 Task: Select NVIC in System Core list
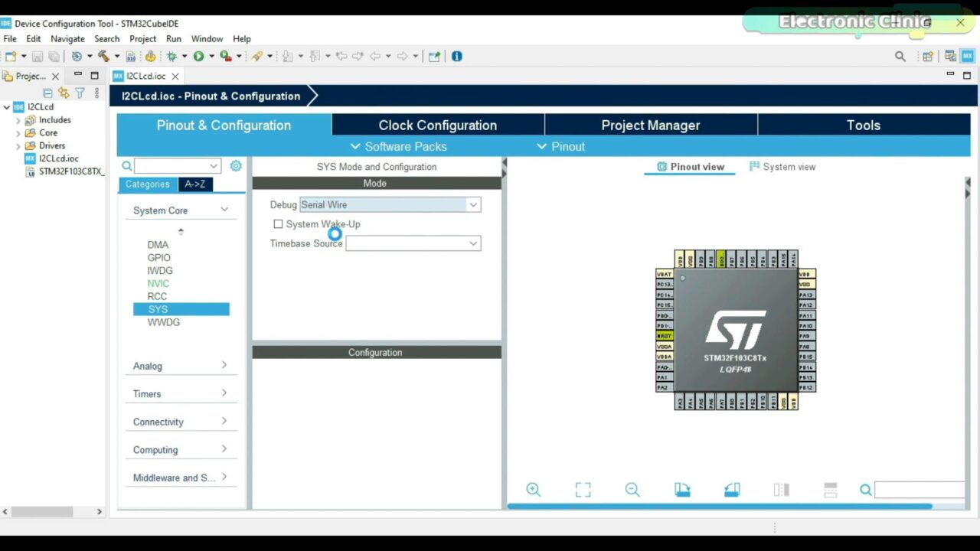pos(158,283)
